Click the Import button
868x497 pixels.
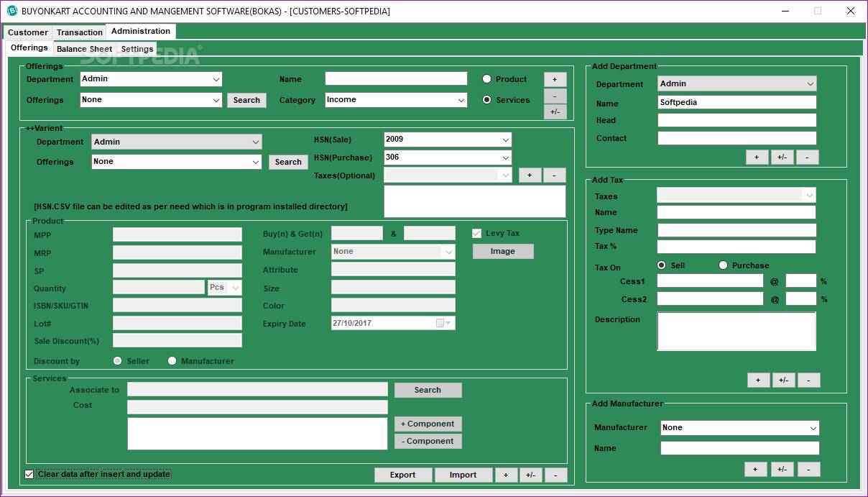463,475
